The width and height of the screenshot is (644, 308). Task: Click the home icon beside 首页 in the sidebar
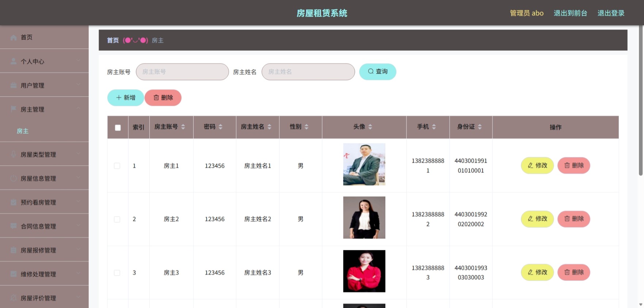tap(14, 38)
